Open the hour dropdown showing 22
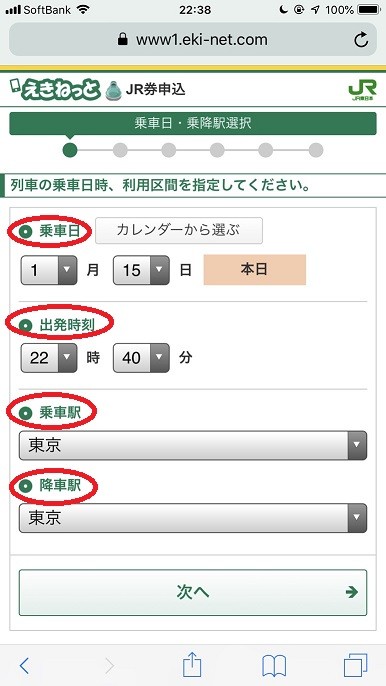 click(x=49, y=358)
